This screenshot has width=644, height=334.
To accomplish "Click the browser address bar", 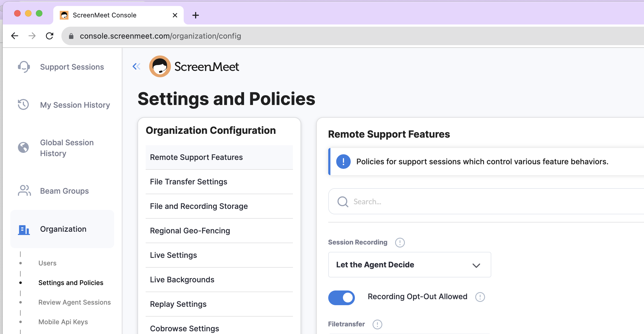I will [x=353, y=36].
